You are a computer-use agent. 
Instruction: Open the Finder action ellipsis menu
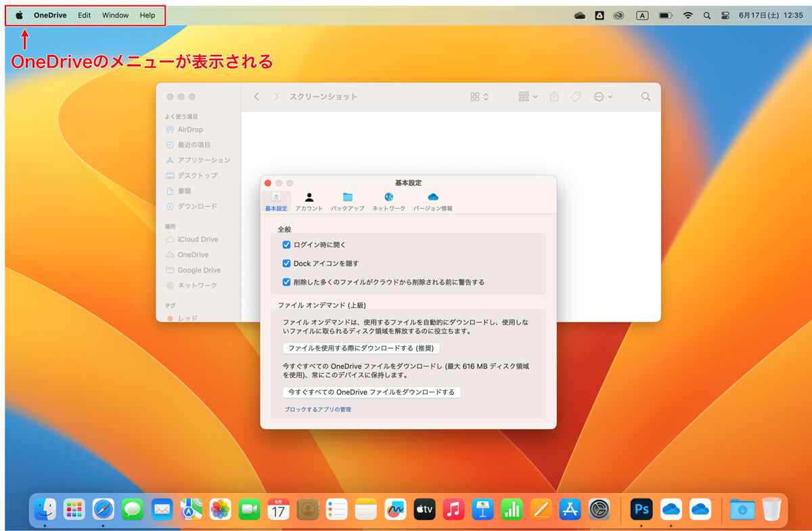tap(602, 97)
